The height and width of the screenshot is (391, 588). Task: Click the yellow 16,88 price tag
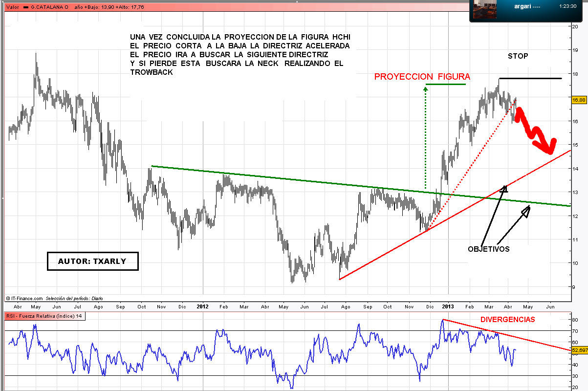coord(578,100)
